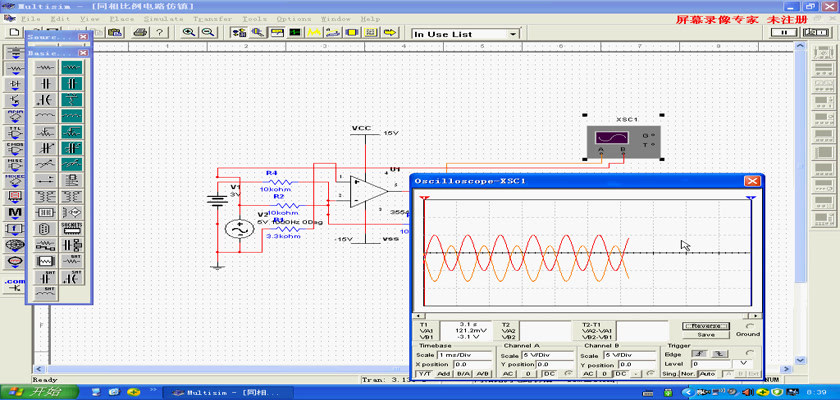
Task: Click the oscilloscope Save button
Action: tap(706, 335)
